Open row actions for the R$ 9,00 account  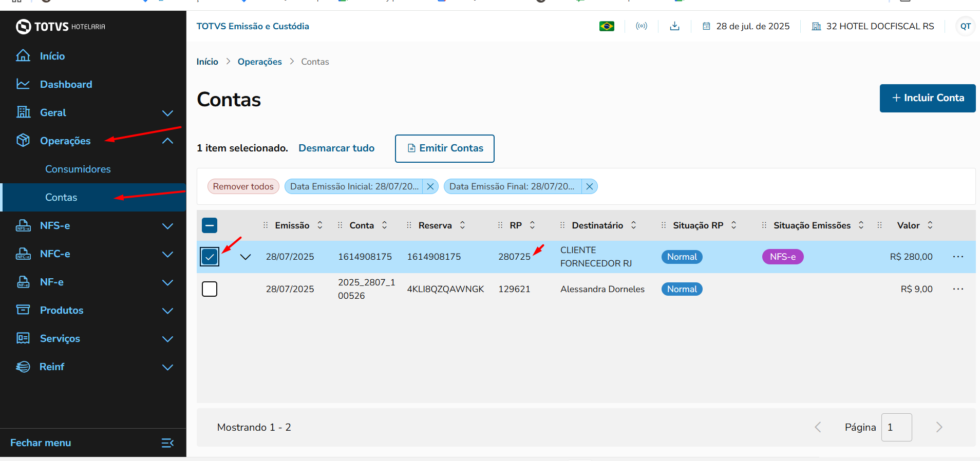[958, 289]
